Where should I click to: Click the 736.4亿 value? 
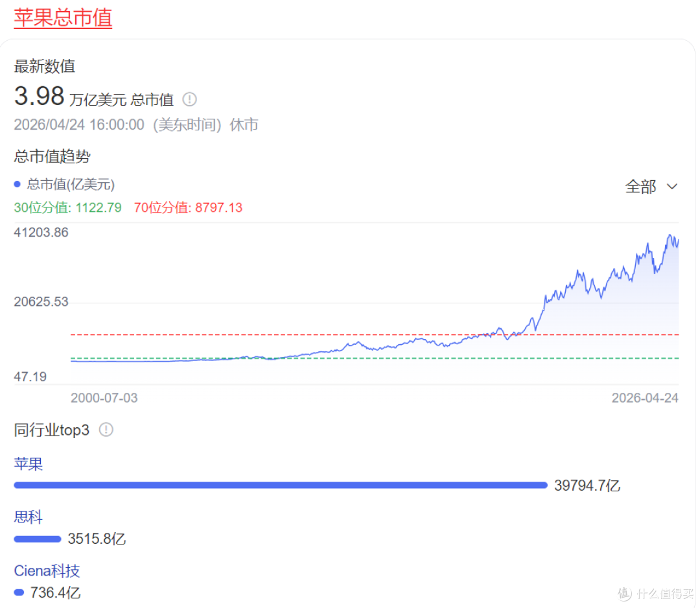pyautogui.click(x=55, y=593)
